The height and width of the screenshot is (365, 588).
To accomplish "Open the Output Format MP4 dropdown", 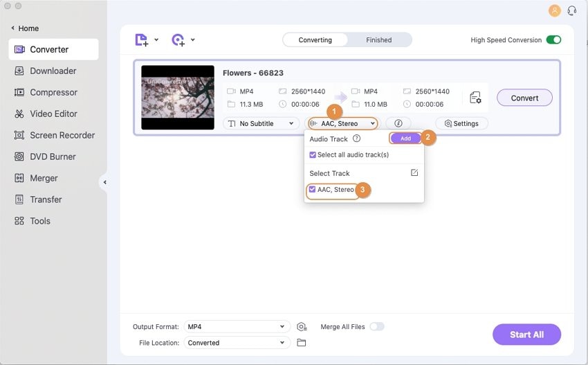I will (x=237, y=327).
